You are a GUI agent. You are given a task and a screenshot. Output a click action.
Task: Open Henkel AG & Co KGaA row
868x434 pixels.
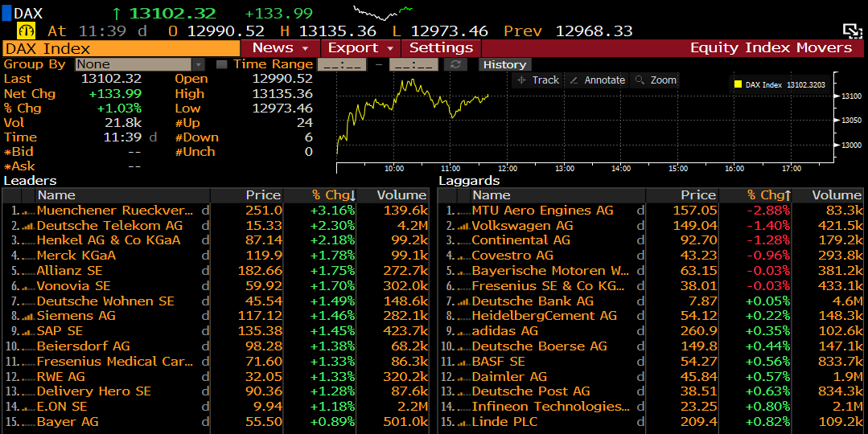coord(215,240)
